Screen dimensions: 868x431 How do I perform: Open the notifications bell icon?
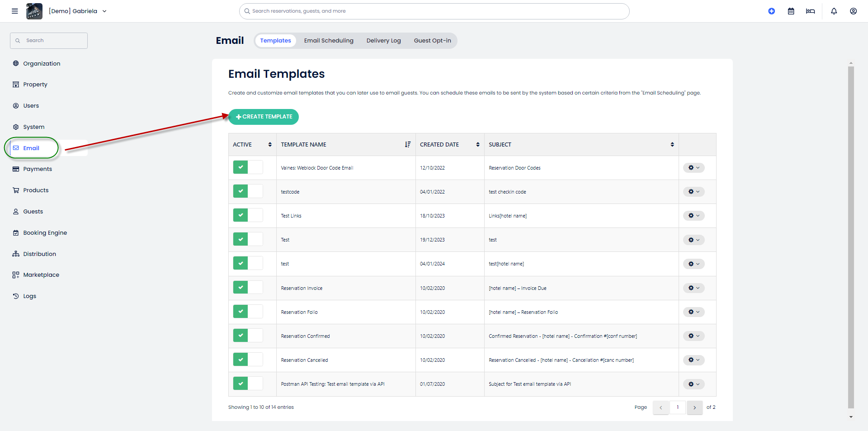(834, 11)
